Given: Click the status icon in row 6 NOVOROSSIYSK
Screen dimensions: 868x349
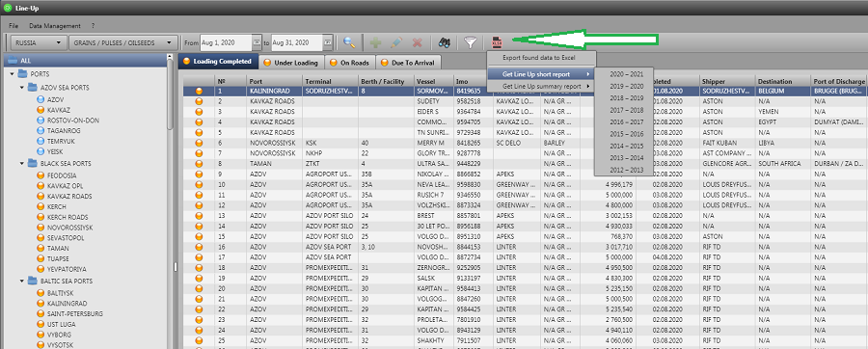Looking at the screenshot, I should point(199,143).
